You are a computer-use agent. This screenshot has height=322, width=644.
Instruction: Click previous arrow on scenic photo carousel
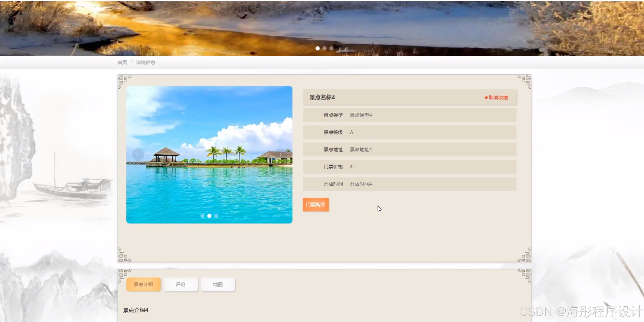point(138,155)
